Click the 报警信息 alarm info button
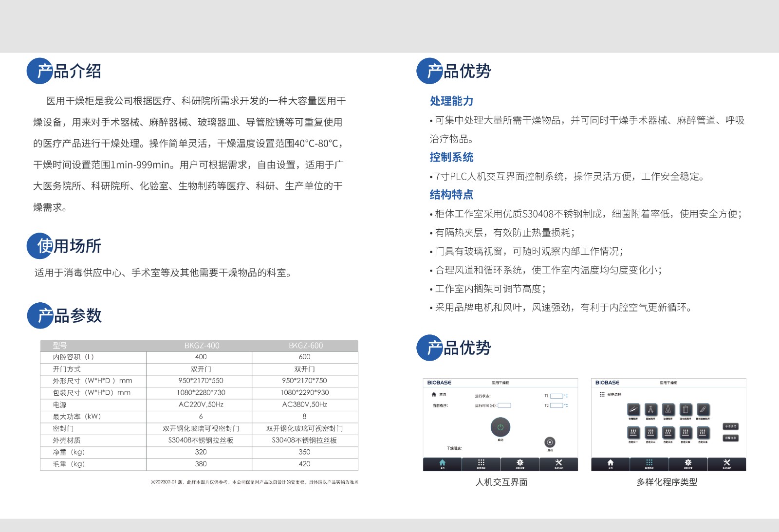The width and height of the screenshot is (779, 532). (730, 438)
